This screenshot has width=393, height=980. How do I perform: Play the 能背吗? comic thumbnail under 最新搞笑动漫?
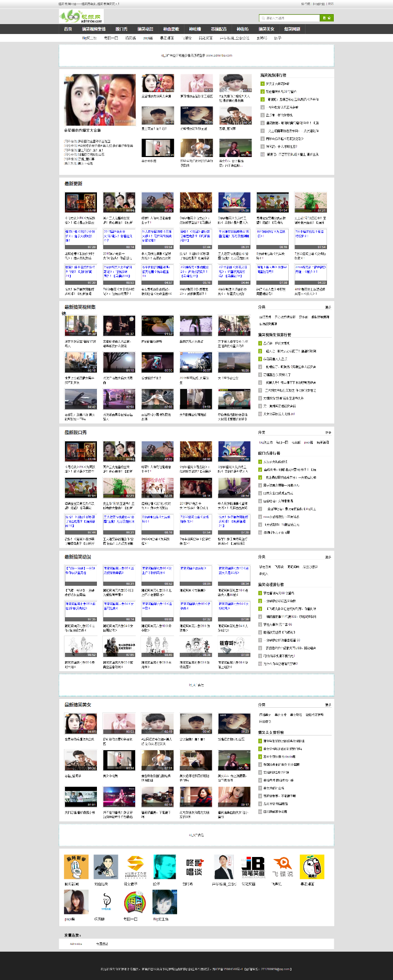click(234, 647)
